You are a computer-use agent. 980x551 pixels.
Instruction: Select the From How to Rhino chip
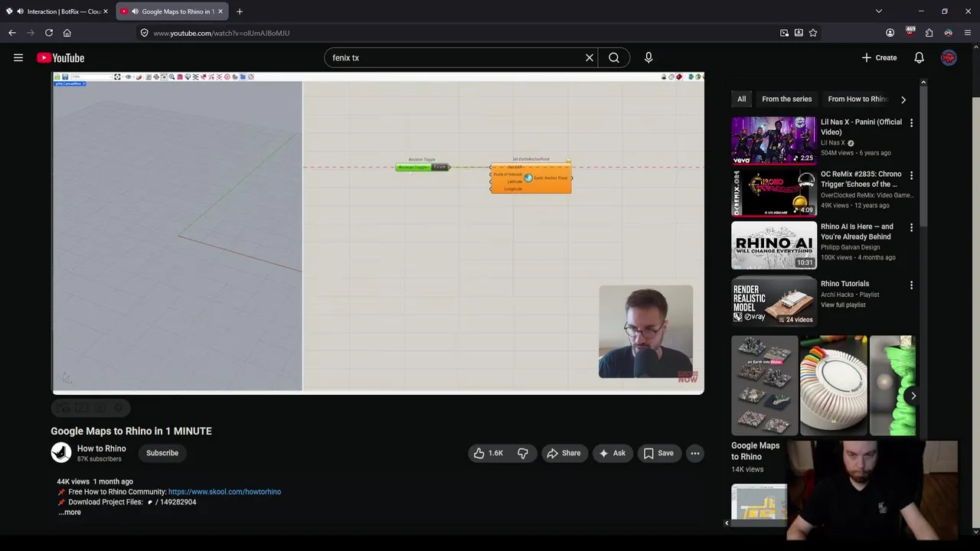coord(857,99)
